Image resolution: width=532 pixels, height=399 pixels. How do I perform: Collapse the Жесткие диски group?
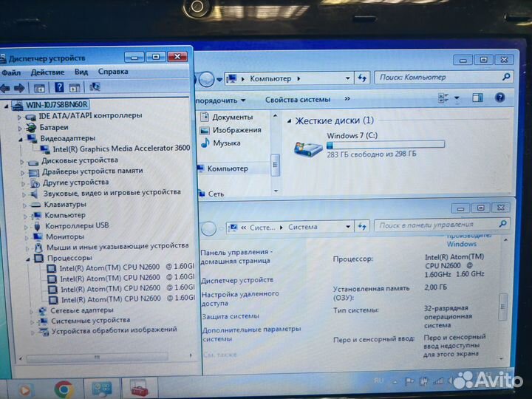(289, 121)
